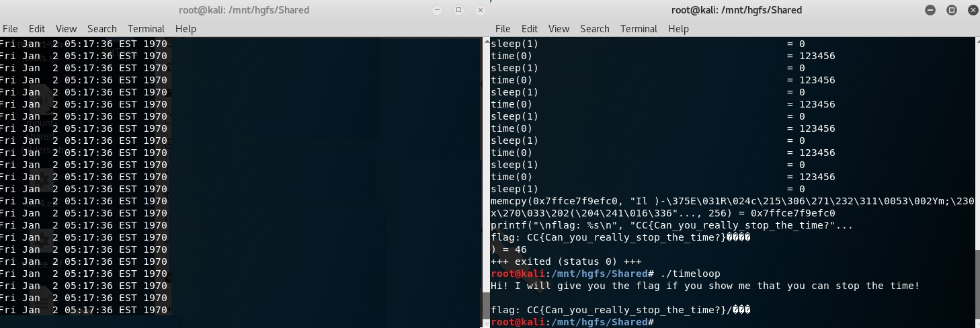Open File menu in right terminal

point(503,29)
